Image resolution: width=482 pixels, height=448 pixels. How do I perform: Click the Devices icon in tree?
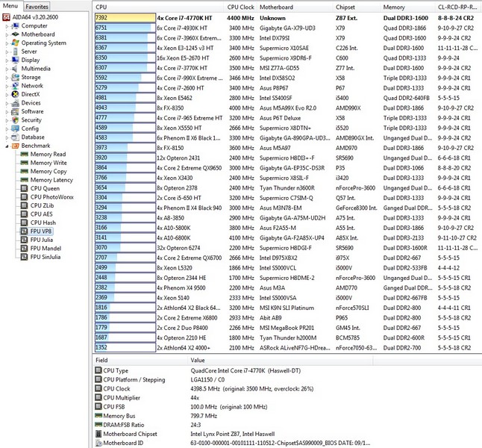(x=16, y=103)
